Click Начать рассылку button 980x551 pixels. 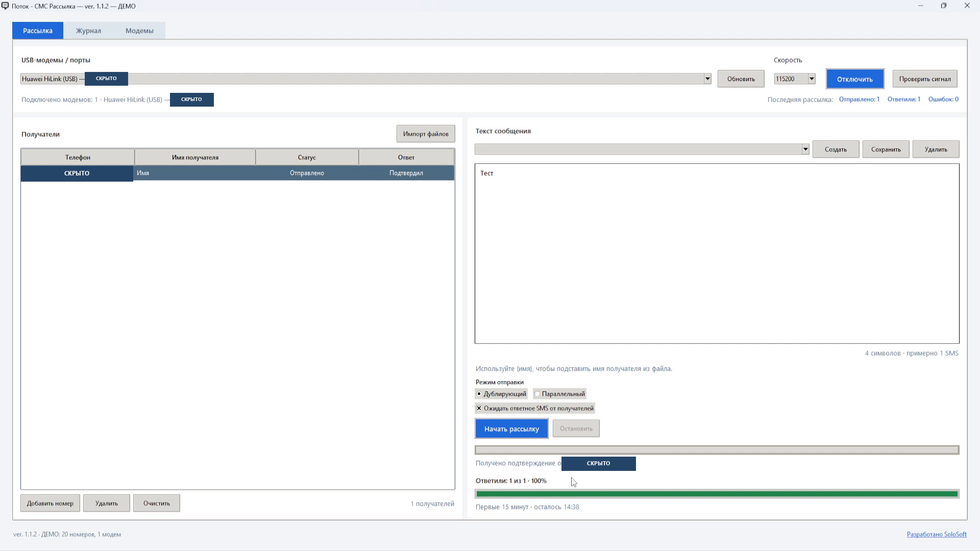point(511,429)
